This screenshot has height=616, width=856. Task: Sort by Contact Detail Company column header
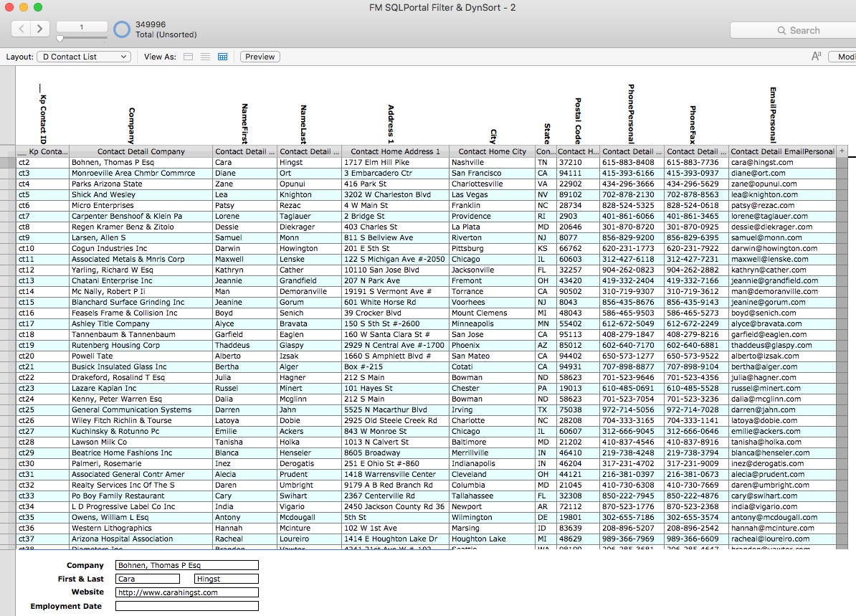pos(141,151)
